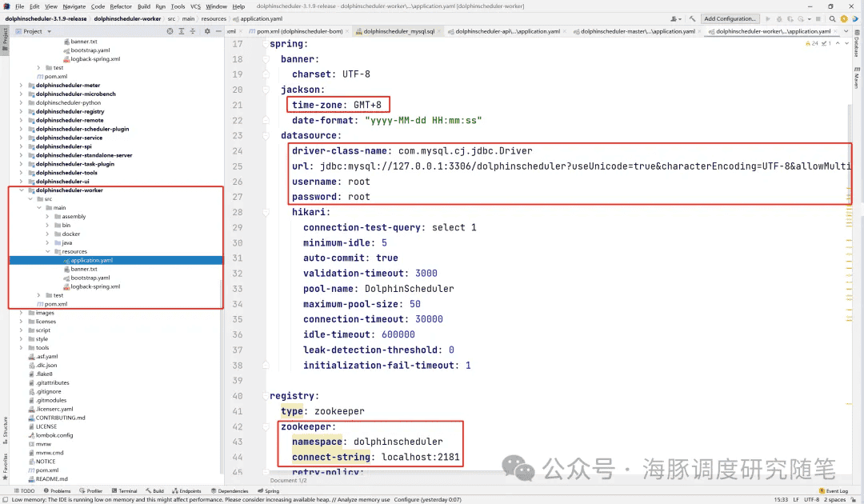Expand the dolphinscheduler-meter module
The height and width of the screenshot is (504, 864).
21,86
